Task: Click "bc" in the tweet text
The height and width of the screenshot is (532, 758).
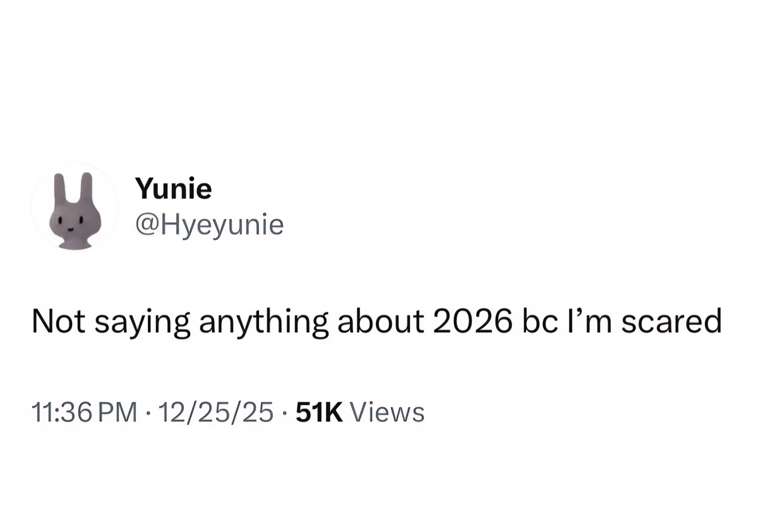Action: (x=538, y=322)
